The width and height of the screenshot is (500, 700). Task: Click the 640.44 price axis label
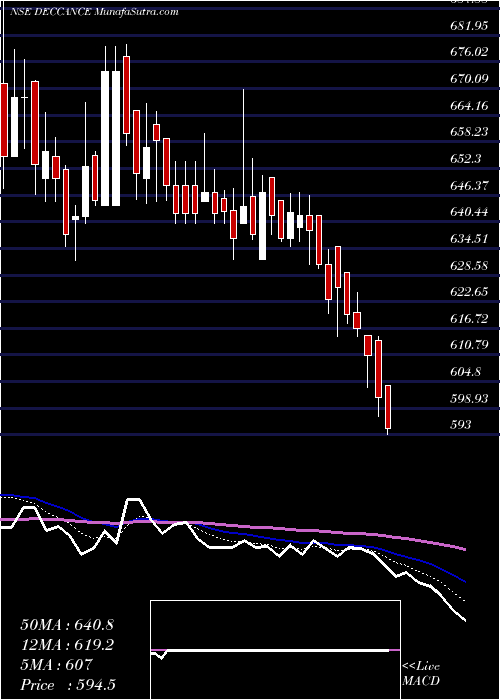(x=469, y=212)
